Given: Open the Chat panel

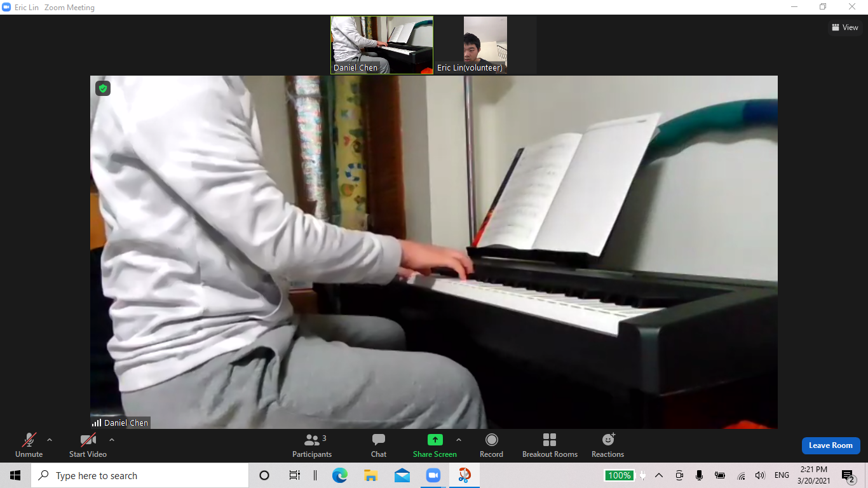Looking at the screenshot, I should tap(379, 445).
